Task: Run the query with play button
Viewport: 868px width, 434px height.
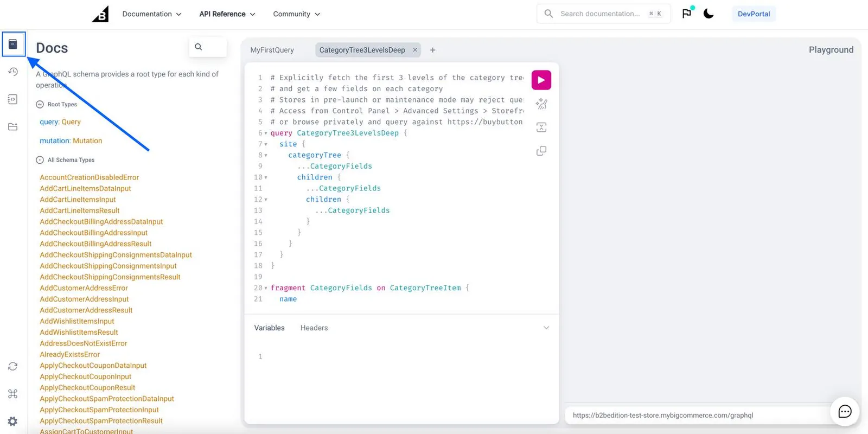Action: (541, 80)
